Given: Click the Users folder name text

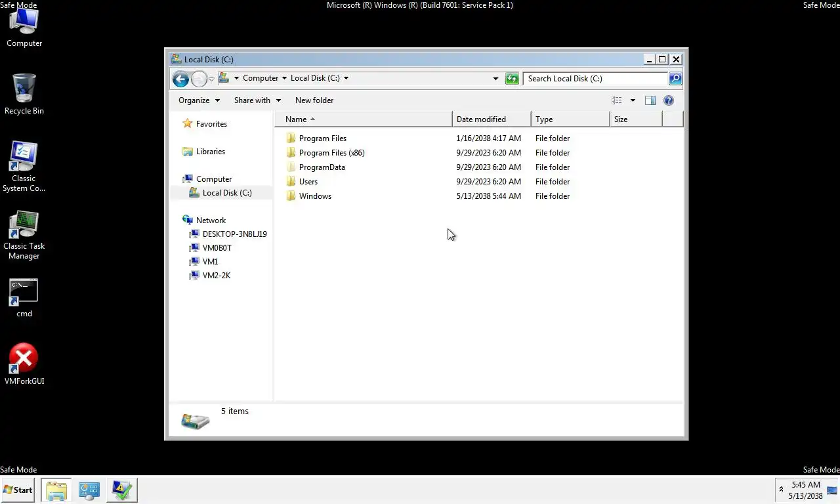Looking at the screenshot, I should point(308,182).
